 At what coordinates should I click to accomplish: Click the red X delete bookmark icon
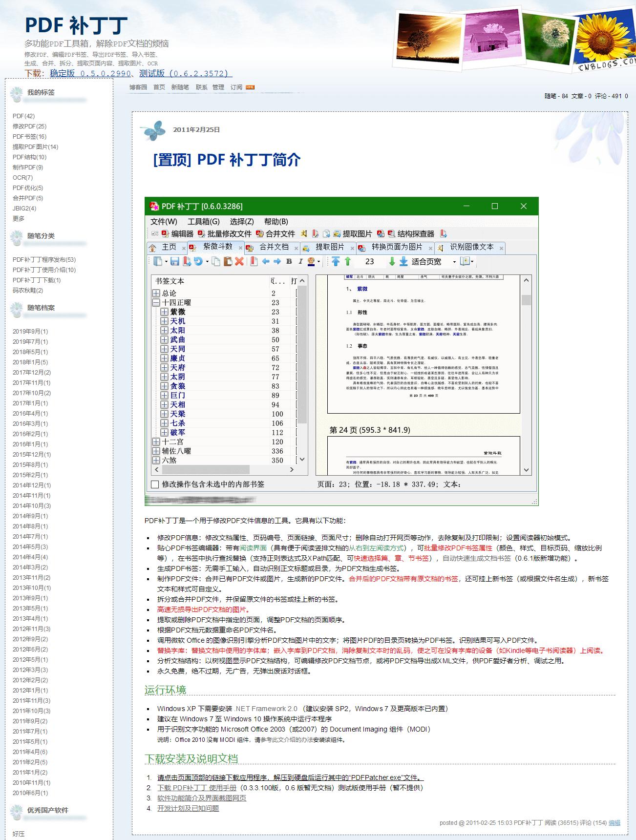[239, 262]
